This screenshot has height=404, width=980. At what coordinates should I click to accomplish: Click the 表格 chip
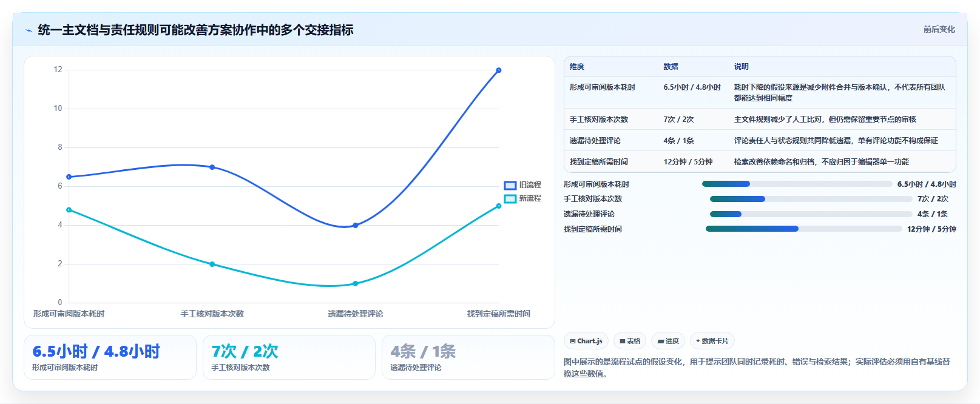click(x=630, y=341)
